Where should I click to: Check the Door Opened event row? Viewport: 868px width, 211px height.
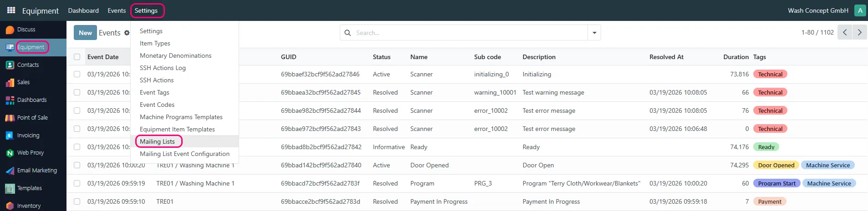point(77,165)
